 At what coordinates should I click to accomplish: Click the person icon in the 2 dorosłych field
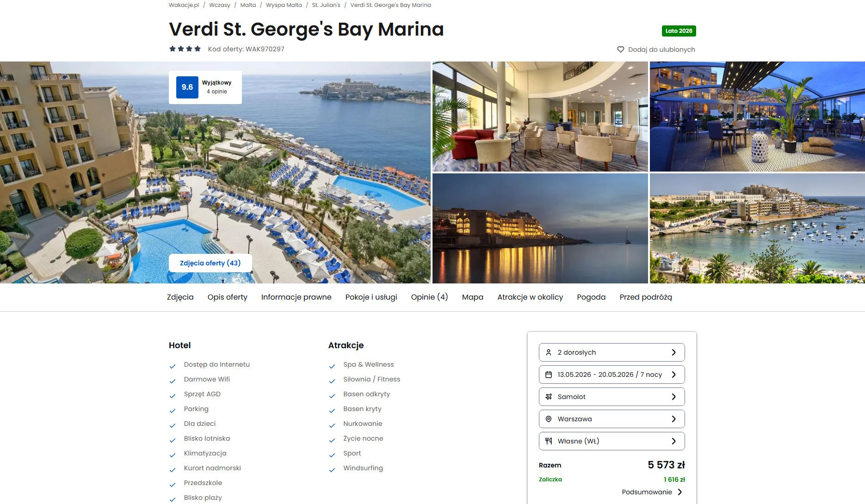pos(549,352)
